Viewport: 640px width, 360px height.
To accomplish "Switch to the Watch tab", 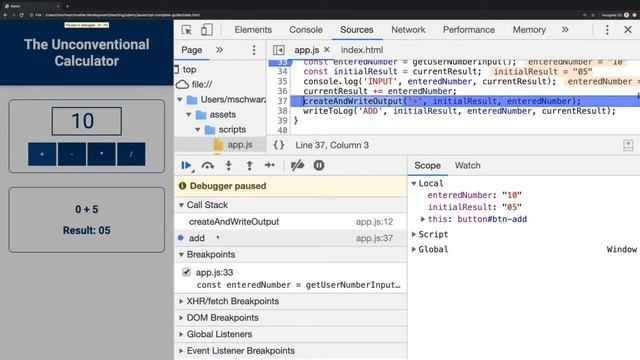I will click(x=468, y=165).
